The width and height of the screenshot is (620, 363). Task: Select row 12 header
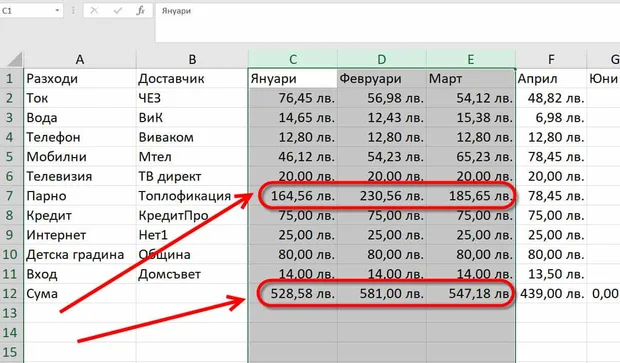tap(10, 294)
